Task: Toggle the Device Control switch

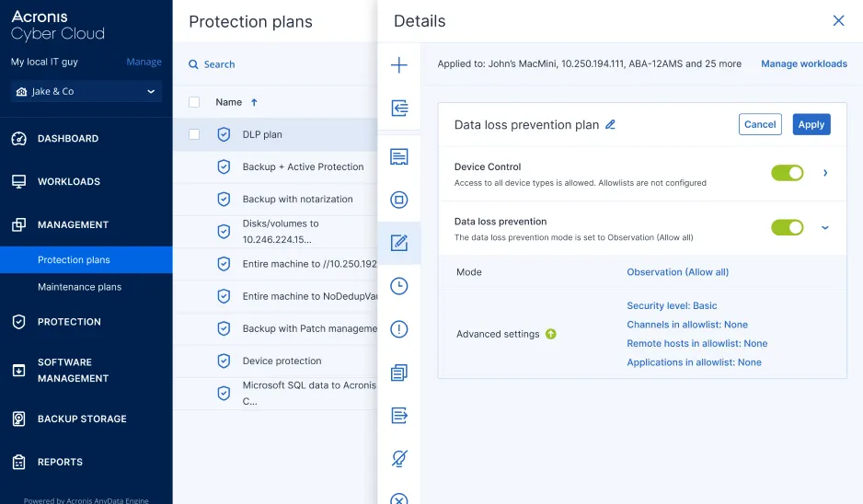Action: (x=788, y=173)
